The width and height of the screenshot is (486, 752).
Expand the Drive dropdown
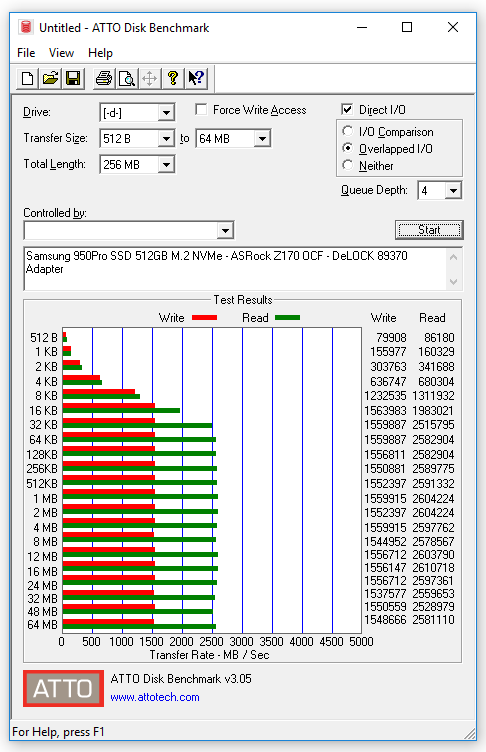(x=166, y=113)
